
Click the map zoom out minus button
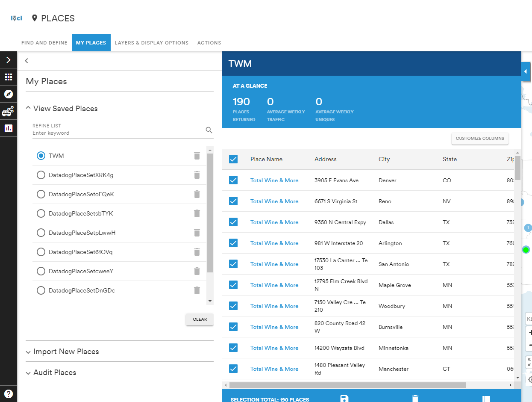coord(529,345)
